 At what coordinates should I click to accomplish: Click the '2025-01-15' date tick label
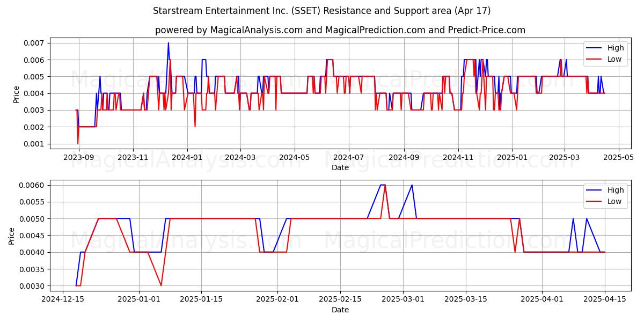[201, 299]
